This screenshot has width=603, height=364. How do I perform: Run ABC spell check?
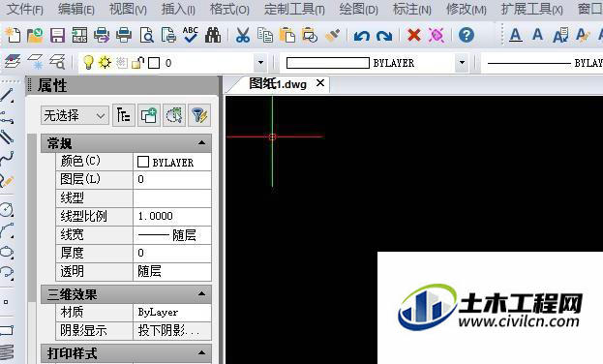click(191, 35)
